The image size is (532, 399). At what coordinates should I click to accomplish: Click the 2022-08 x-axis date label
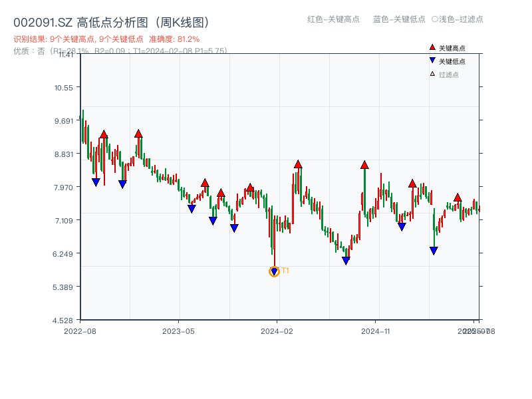point(80,331)
